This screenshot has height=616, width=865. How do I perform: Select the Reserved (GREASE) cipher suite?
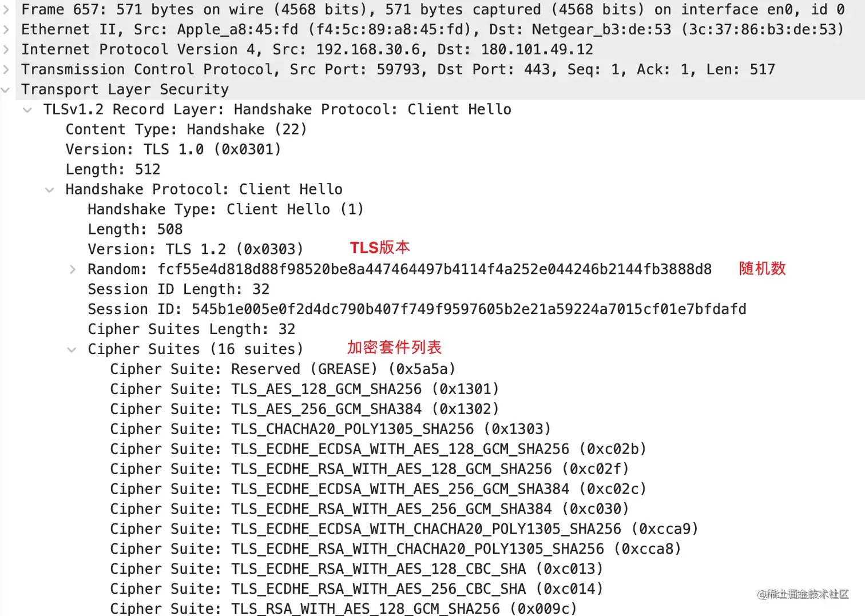[x=283, y=369]
